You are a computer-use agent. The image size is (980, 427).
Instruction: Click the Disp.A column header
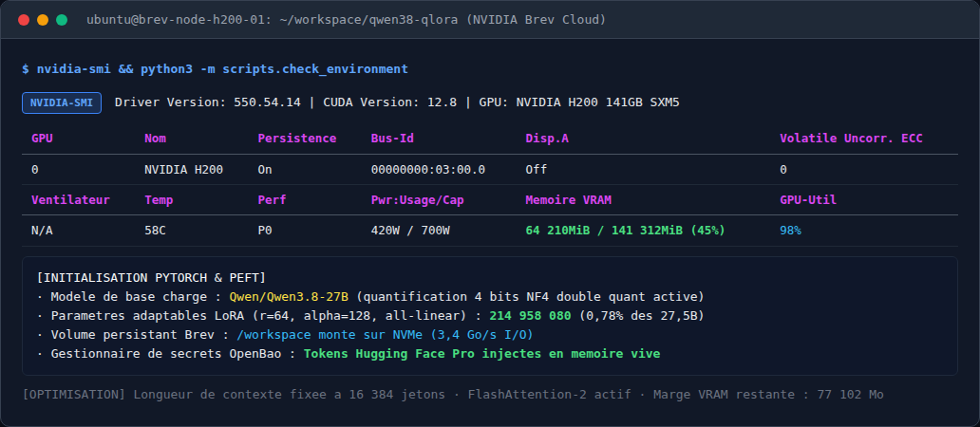[x=547, y=139]
